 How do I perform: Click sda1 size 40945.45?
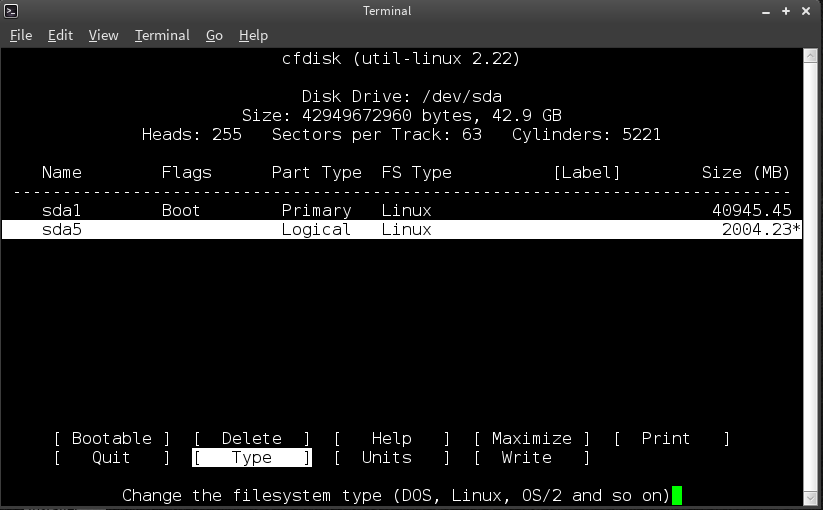click(x=752, y=210)
